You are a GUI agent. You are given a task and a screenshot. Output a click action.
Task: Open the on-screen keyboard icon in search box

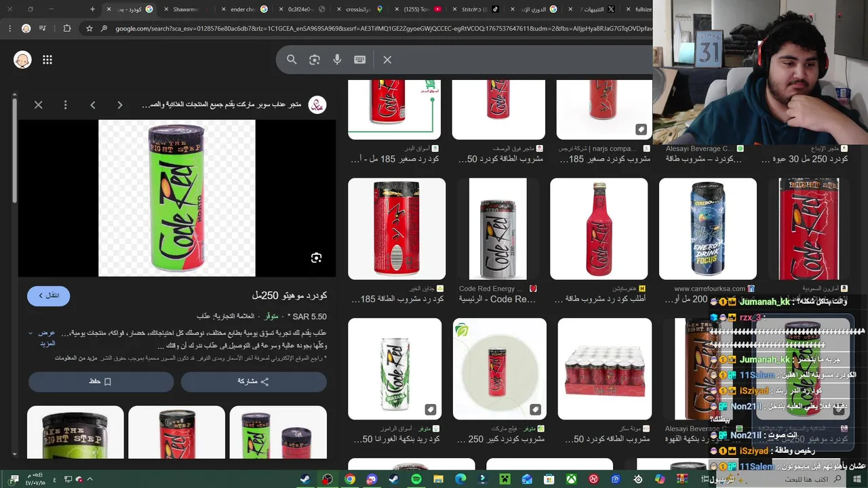click(360, 60)
